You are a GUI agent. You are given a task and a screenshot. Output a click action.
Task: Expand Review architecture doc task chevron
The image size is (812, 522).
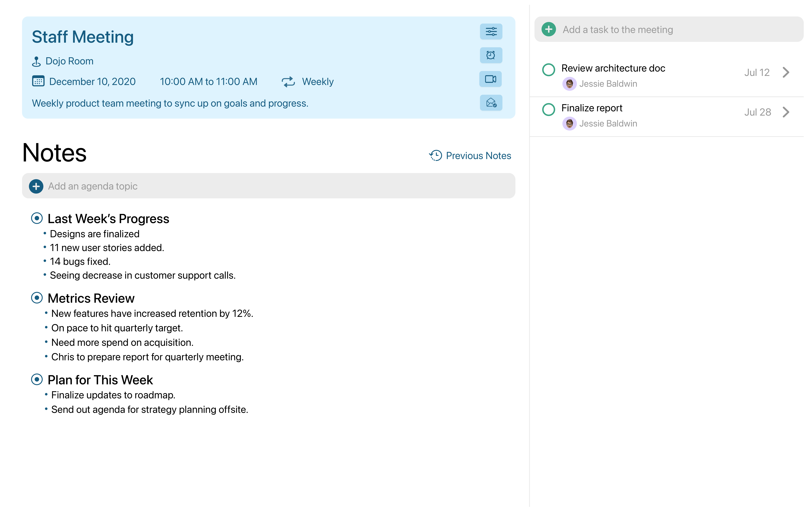tap(786, 72)
